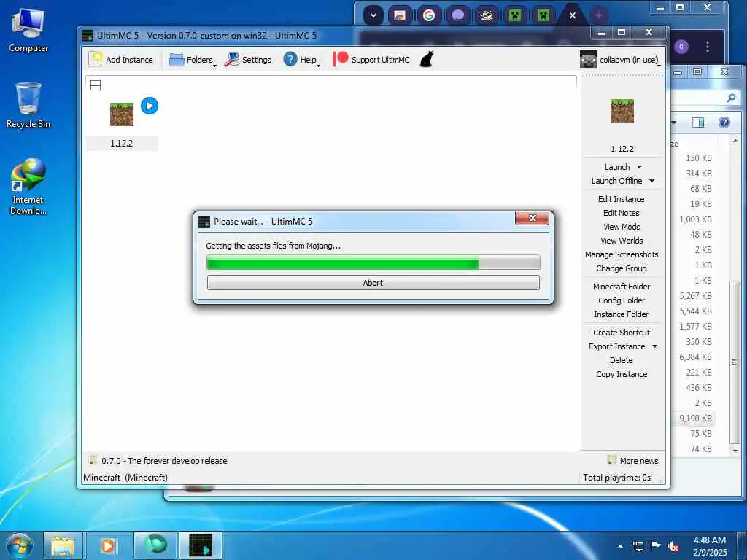Switch to the Google browser tab

[429, 15]
